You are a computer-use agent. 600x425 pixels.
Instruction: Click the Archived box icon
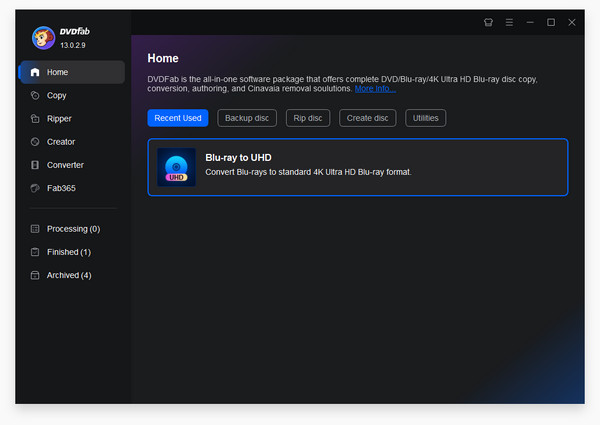(35, 275)
